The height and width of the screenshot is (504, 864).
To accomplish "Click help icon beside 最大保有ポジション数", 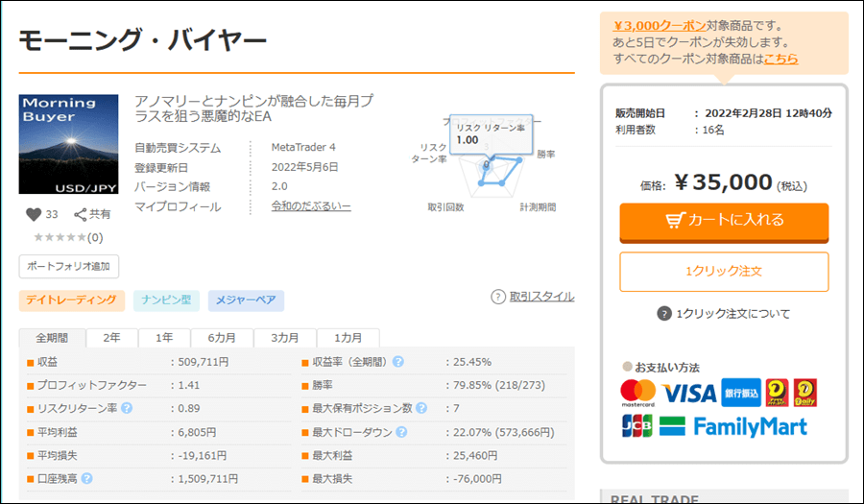I will click(420, 409).
